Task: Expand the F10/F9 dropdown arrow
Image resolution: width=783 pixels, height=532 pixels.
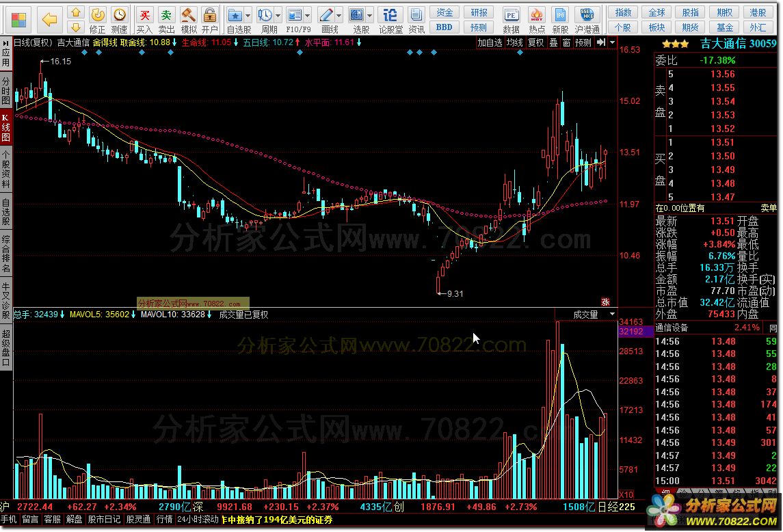Action: [307, 15]
